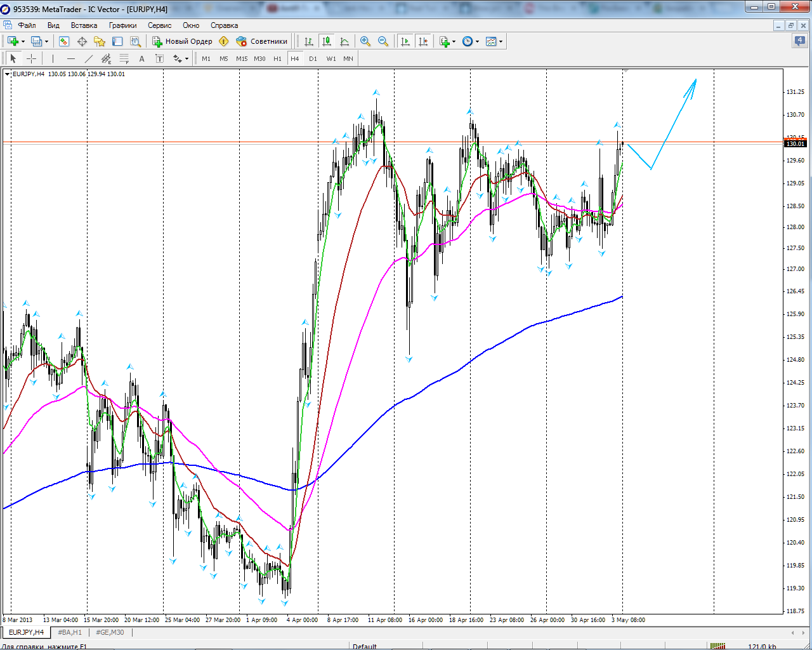Toggle chart Auto Scroll
The height and width of the screenshot is (650, 812).
pyautogui.click(x=405, y=41)
